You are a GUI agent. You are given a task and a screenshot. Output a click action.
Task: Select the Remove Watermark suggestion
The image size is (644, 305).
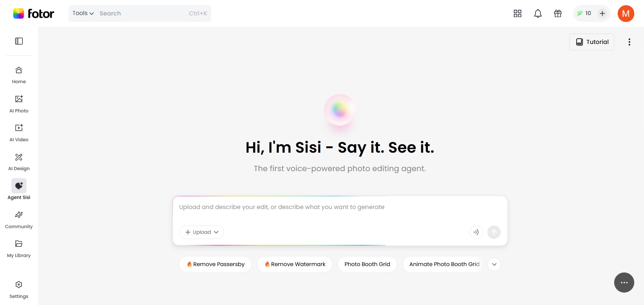tap(294, 264)
